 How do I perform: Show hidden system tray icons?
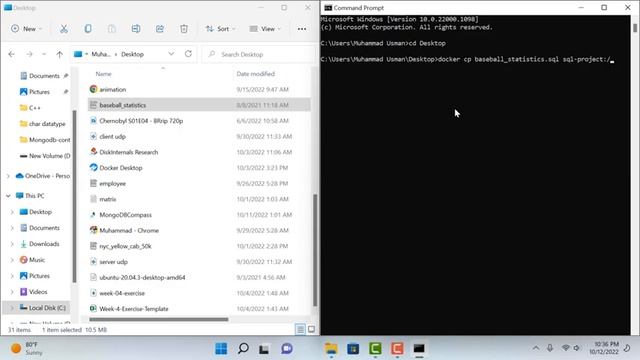(536, 348)
